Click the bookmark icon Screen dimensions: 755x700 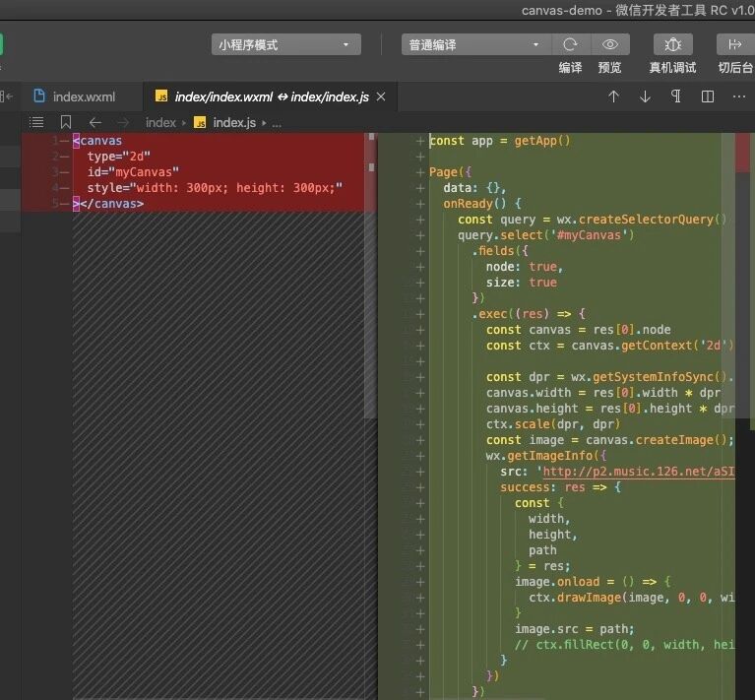[66, 122]
